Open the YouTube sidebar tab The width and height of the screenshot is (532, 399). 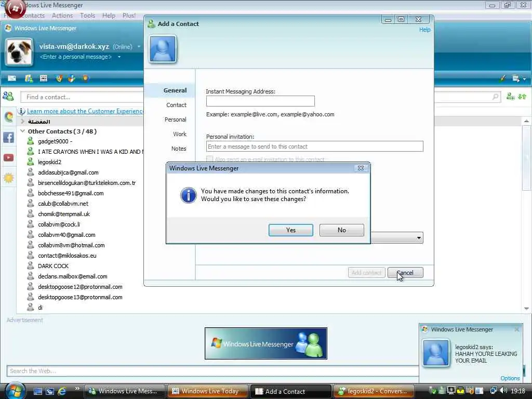pos(8,158)
